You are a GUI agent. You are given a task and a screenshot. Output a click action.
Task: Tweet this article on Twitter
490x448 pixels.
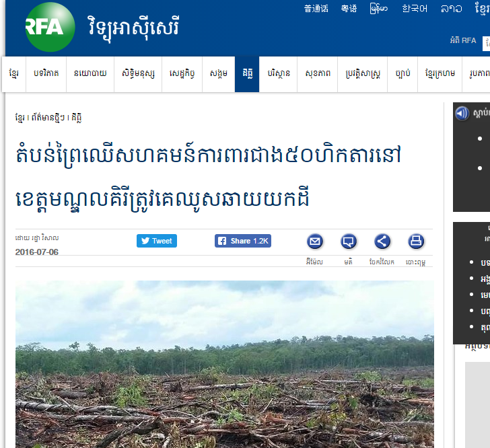(157, 241)
